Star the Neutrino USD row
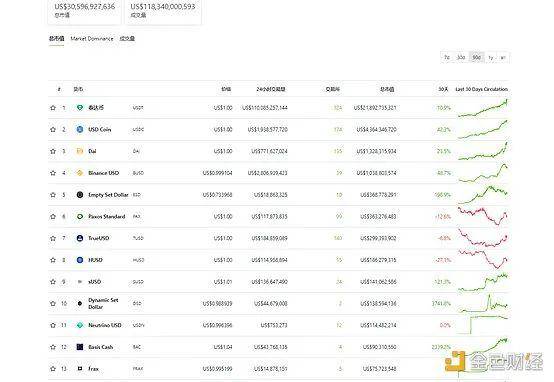Screen dimensions: 554x382 click(53, 325)
